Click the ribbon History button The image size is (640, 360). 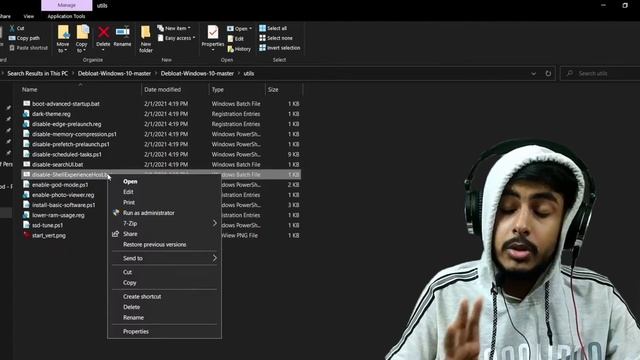tap(239, 49)
